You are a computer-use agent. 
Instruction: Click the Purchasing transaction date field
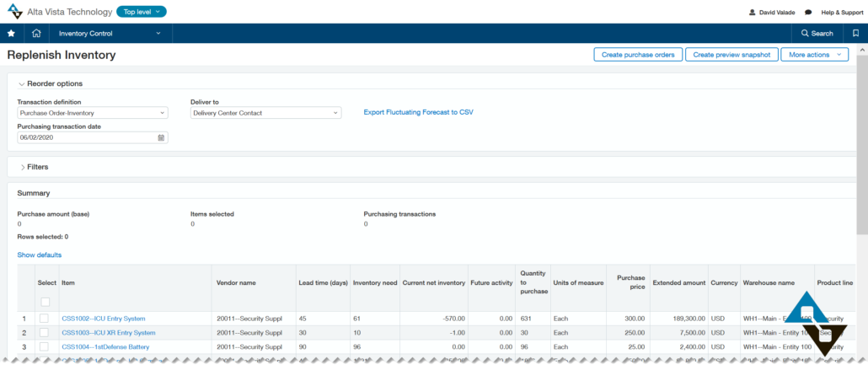click(x=93, y=137)
